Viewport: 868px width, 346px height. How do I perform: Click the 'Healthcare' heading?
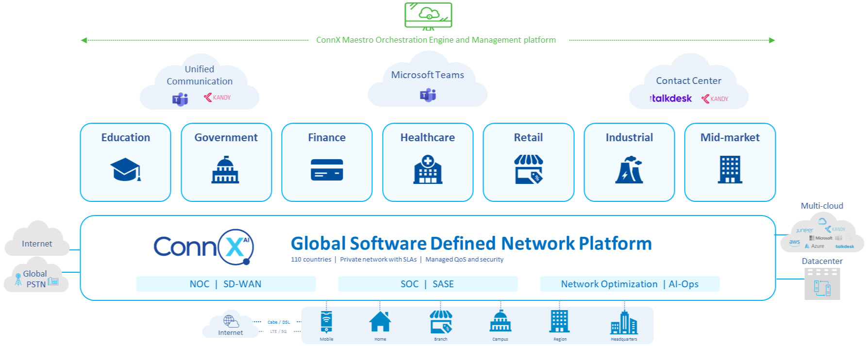428,137
